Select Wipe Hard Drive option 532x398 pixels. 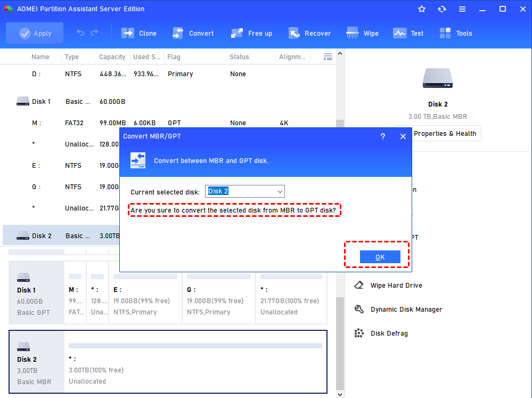[396, 286]
